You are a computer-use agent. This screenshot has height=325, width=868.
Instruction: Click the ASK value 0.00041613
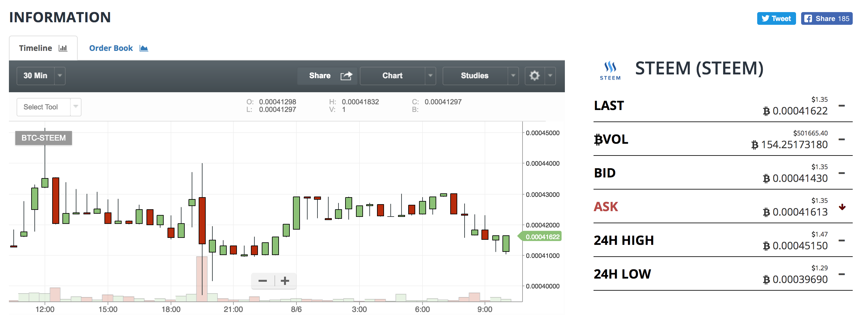[795, 211]
